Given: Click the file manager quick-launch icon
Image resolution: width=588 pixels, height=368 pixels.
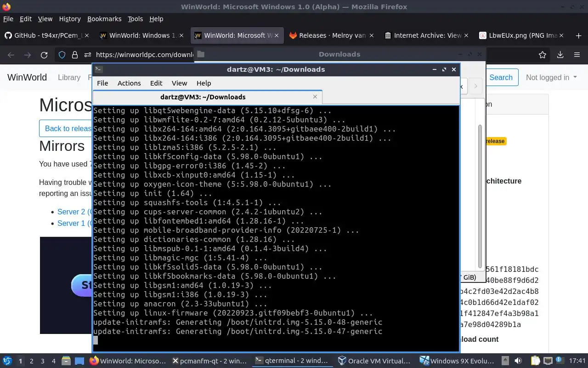Looking at the screenshot, I should tap(66, 361).
